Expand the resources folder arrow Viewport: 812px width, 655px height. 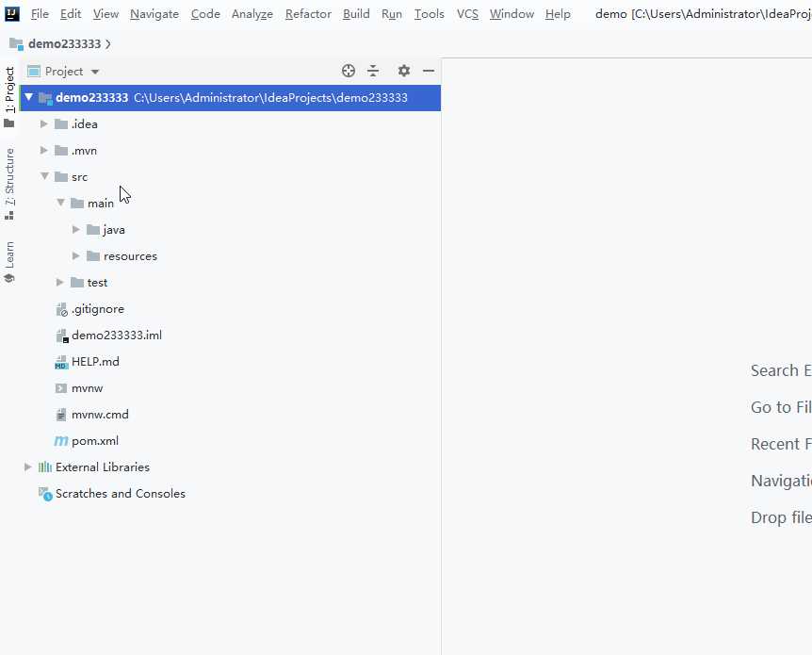(x=76, y=256)
